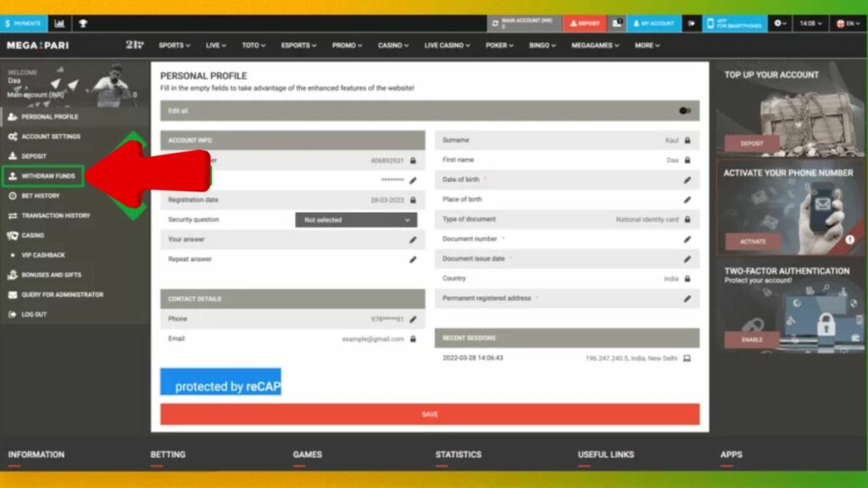Click the recent session device icon
Image resolution: width=868 pixels, height=488 pixels.
coord(687,358)
